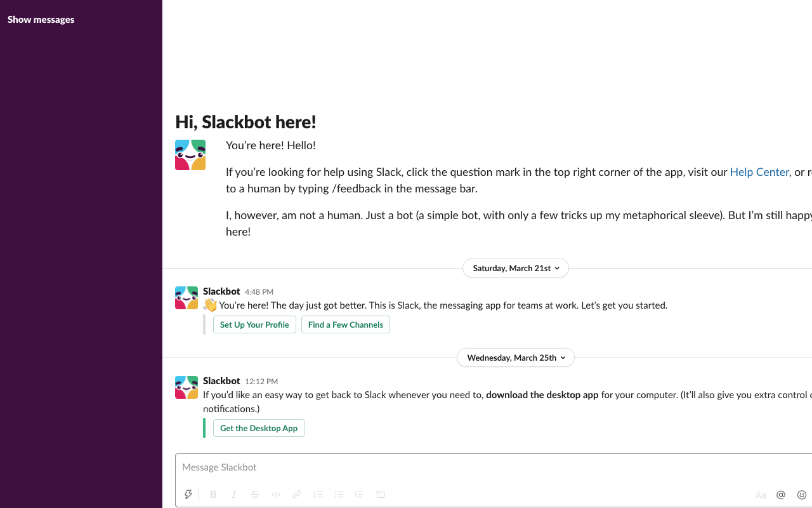Open the emoji picker smiley icon
The image size is (812, 508).
click(x=802, y=495)
